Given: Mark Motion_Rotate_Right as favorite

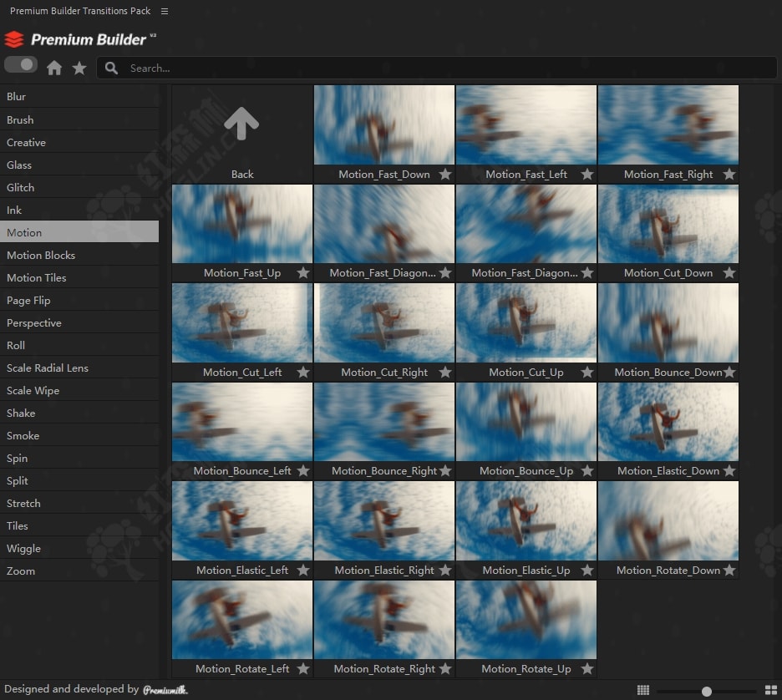Looking at the screenshot, I should 445,668.
